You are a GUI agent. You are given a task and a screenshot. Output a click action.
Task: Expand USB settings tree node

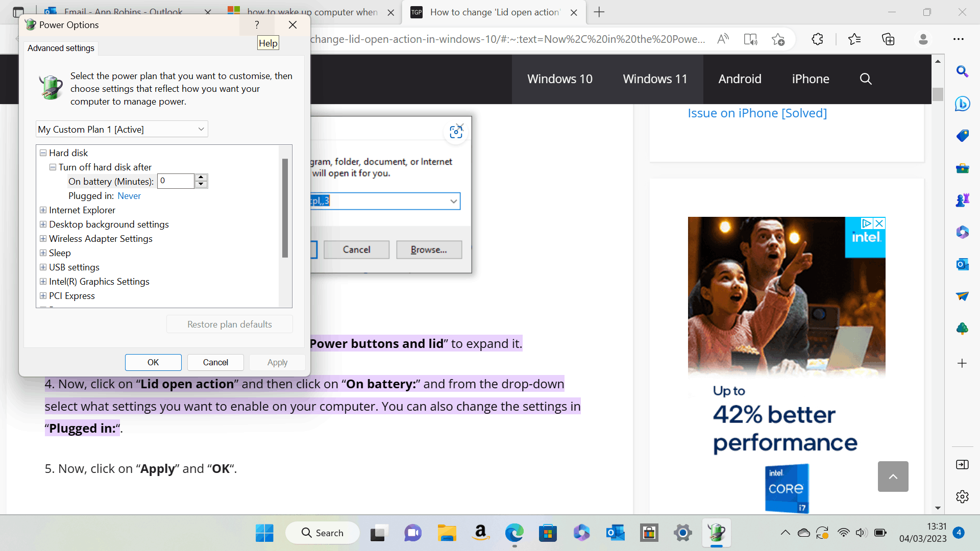[43, 267]
